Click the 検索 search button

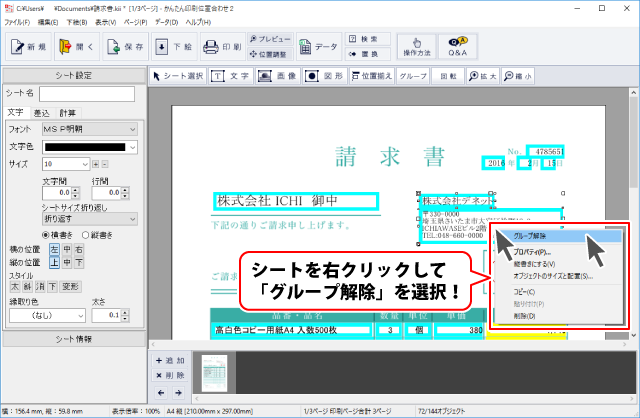click(368, 39)
